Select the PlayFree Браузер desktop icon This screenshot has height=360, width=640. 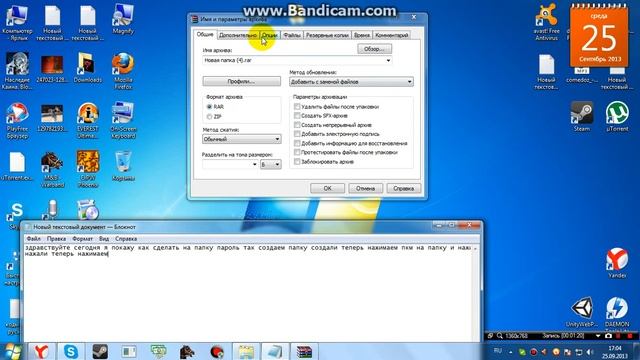point(17,120)
